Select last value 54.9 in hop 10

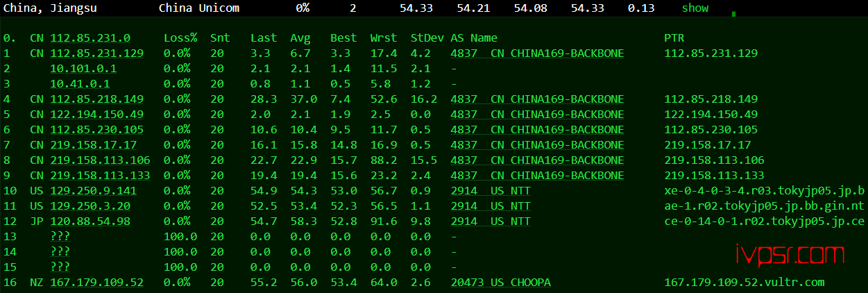264,190
